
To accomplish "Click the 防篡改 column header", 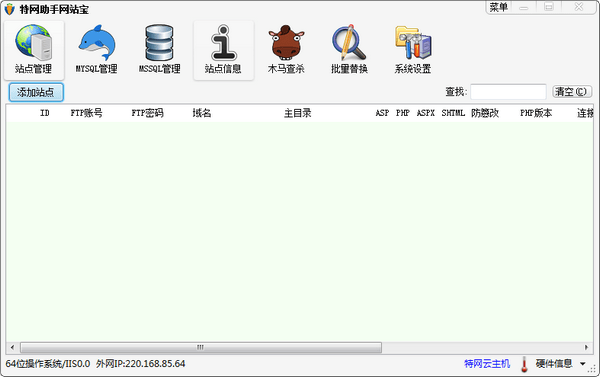I will coord(485,113).
